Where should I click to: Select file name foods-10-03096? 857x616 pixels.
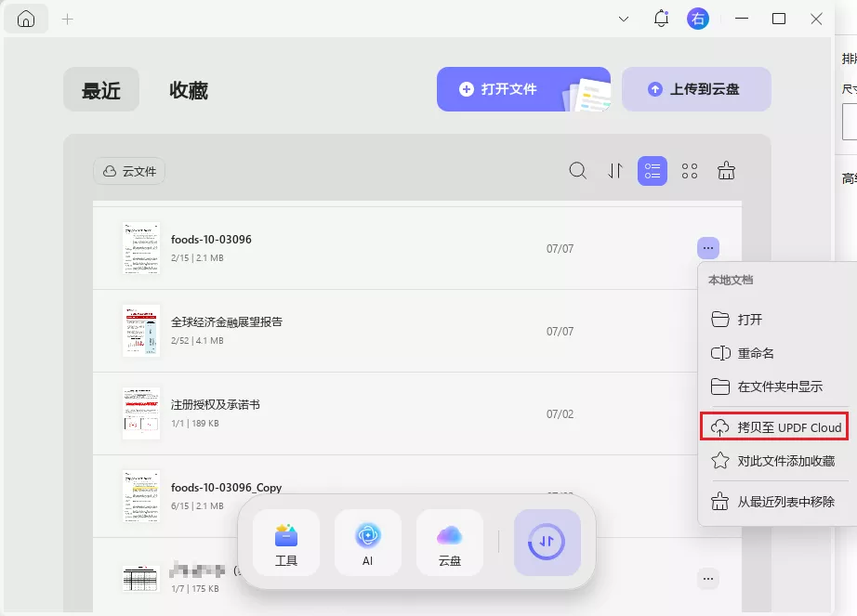pos(211,239)
